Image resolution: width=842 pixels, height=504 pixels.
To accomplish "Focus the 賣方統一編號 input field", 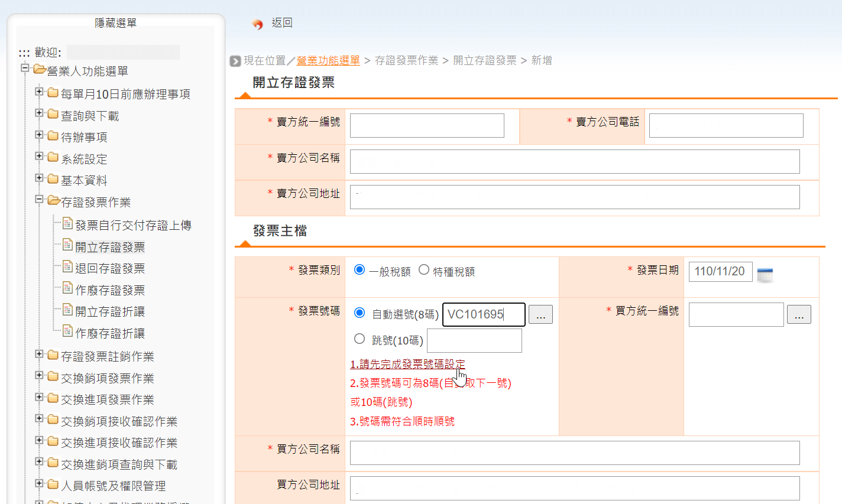I will (x=427, y=125).
